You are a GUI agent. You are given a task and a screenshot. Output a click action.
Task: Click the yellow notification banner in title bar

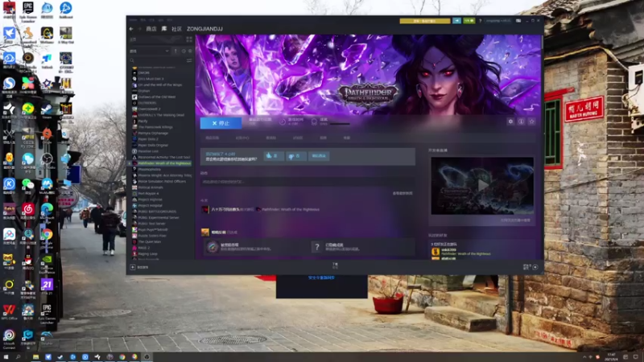pyautogui.click(x=425, y=21)
